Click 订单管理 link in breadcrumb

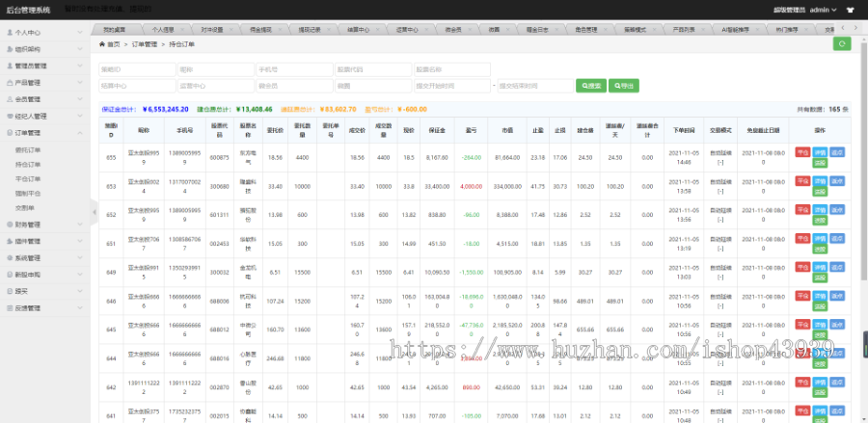tap(145, 44)
